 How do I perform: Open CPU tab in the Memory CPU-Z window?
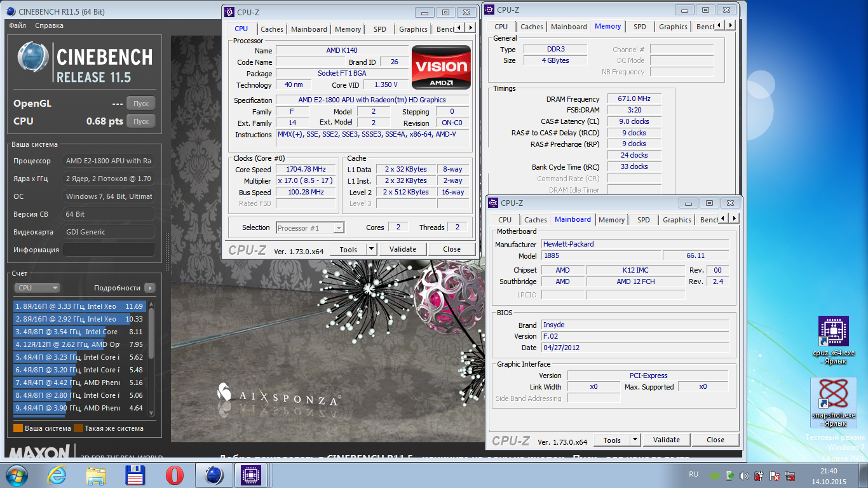pyautogui.click(x=501, y=27)
